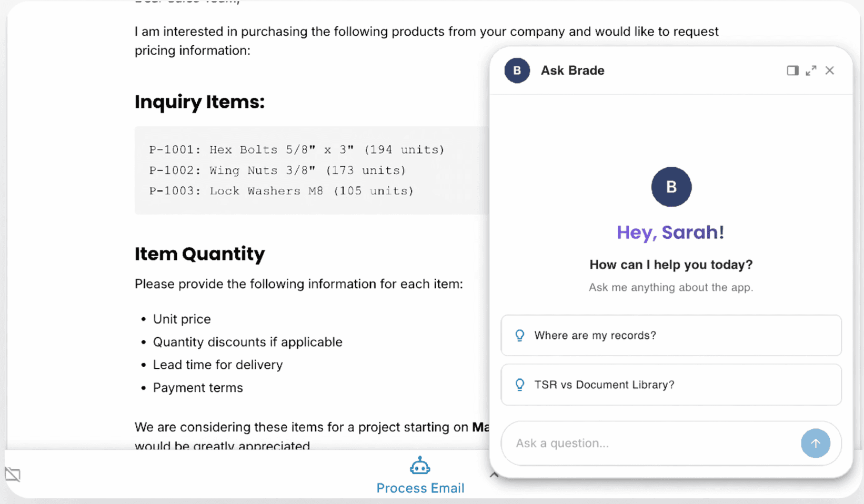Expand Ask Brade chat to fullscreen

pos(811,70)
